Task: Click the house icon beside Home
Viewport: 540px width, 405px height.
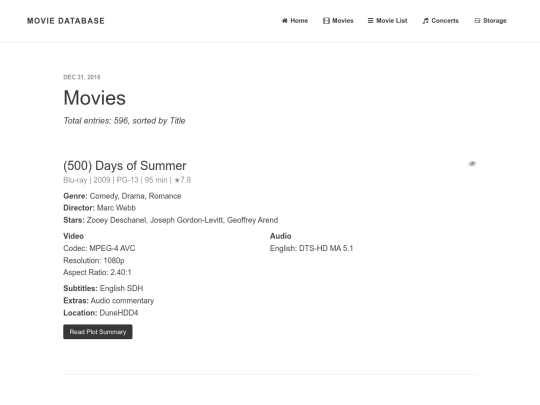Action: 284,21
